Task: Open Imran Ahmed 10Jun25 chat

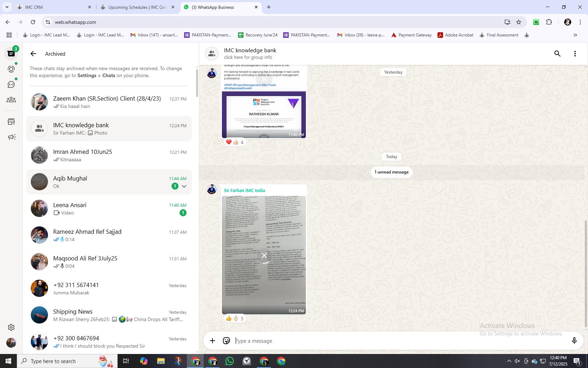Action: 109,155
